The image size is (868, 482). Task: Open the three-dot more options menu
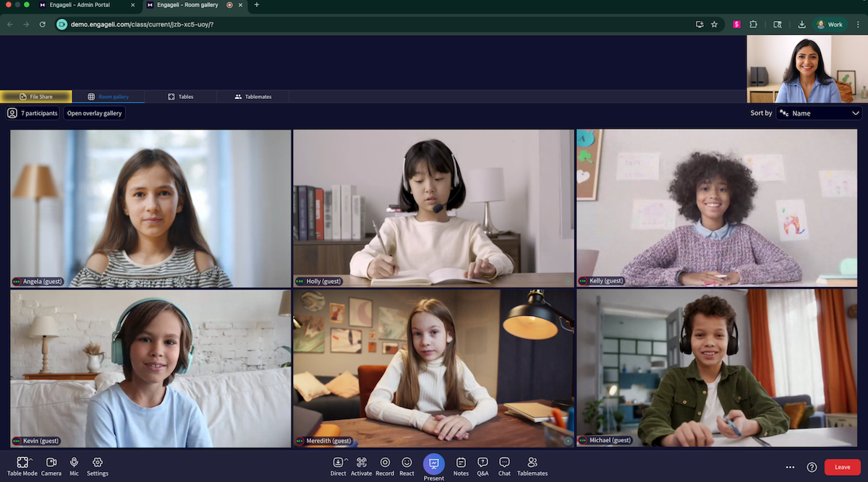pyautogui.click(x=790, y=467)
